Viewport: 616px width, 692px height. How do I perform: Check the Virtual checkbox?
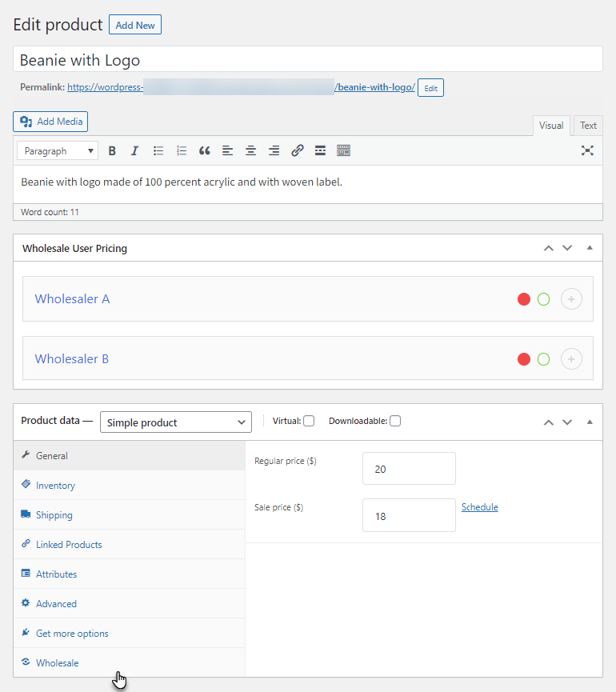(x=309, y=421)
